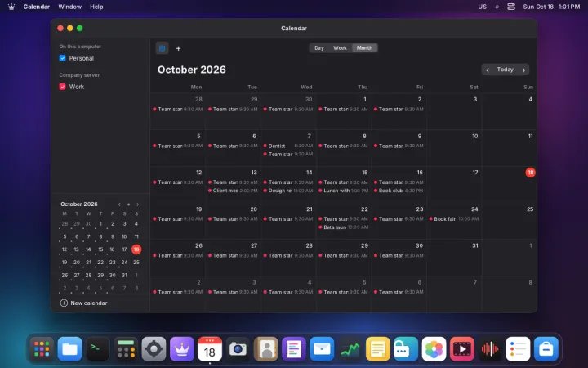Open System Settings gear in dock
Image resolution: width=588 pixels, height=368 pixels.
154,349
